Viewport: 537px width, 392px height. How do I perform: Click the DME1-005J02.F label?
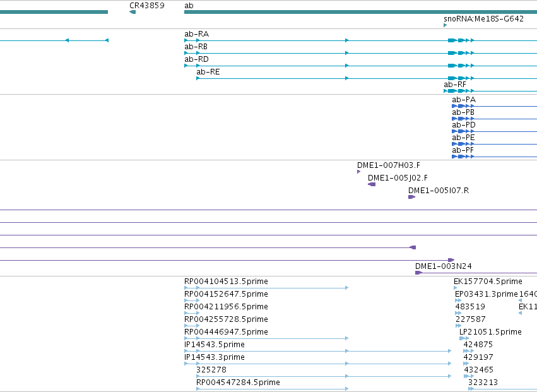398,178
